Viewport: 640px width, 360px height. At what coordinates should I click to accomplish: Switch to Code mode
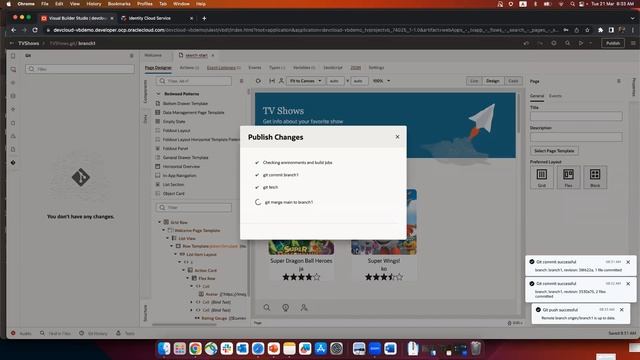pos(513,81)
